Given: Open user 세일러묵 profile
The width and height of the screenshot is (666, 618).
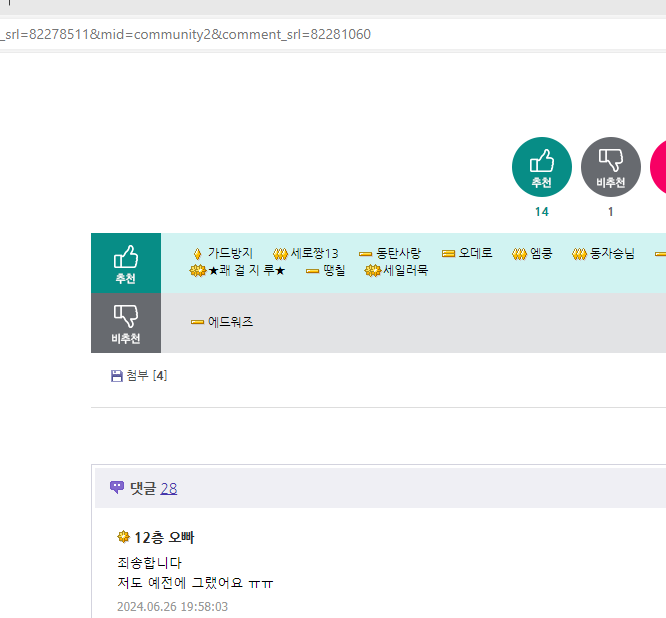Looking at the screenshot, I should coord(406,271).
